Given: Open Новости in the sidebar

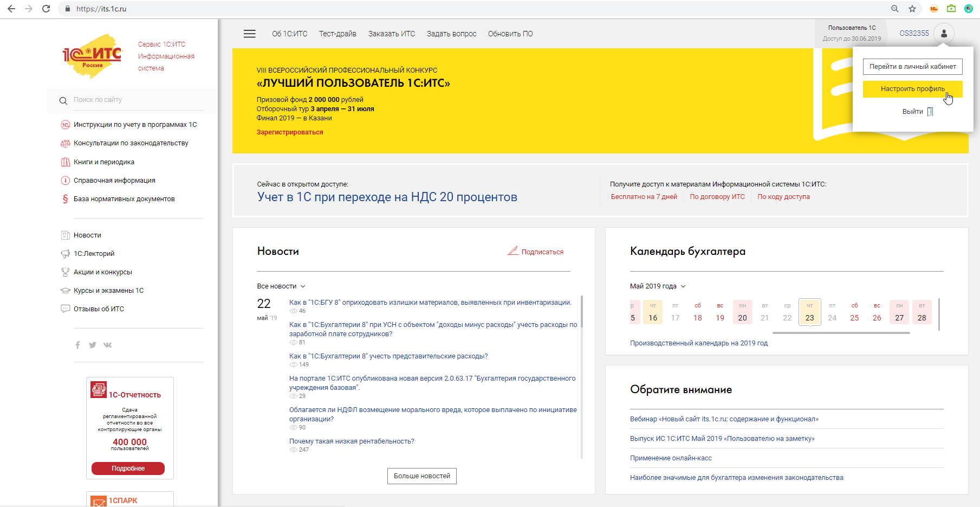Looking at the screenshot, I should click(x=87, y=235).
